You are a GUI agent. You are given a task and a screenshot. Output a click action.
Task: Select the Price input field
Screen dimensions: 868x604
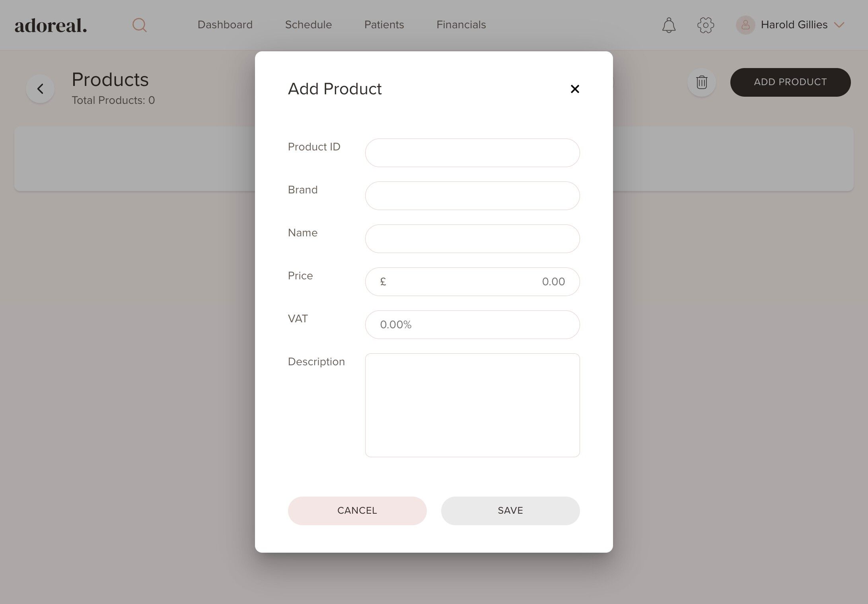pos(472,282)
